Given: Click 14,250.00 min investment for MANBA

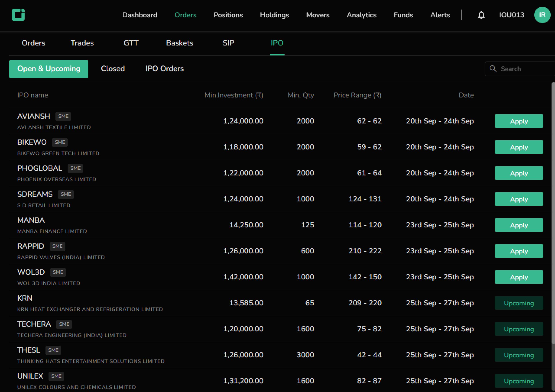Looking at the screenshot, I should (246, 225).
